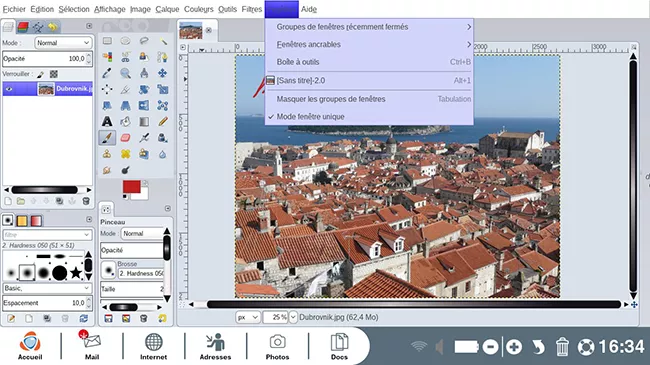Select the Healing tool

click(x=125, y=154)
